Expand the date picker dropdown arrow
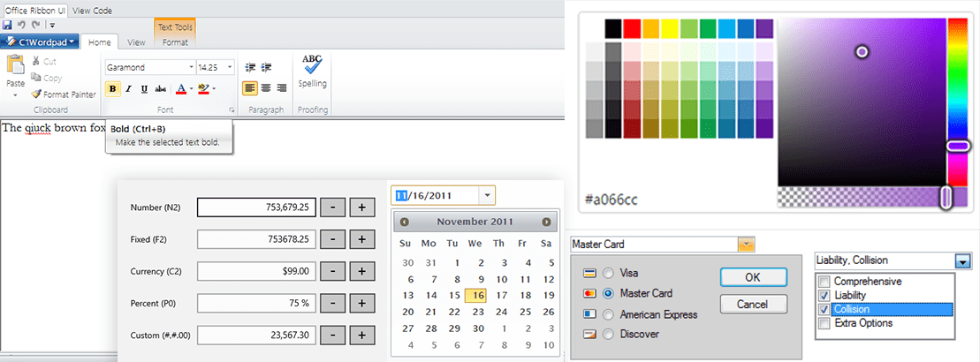Screen dimensions: 980x362 click(x=487, y=194)
